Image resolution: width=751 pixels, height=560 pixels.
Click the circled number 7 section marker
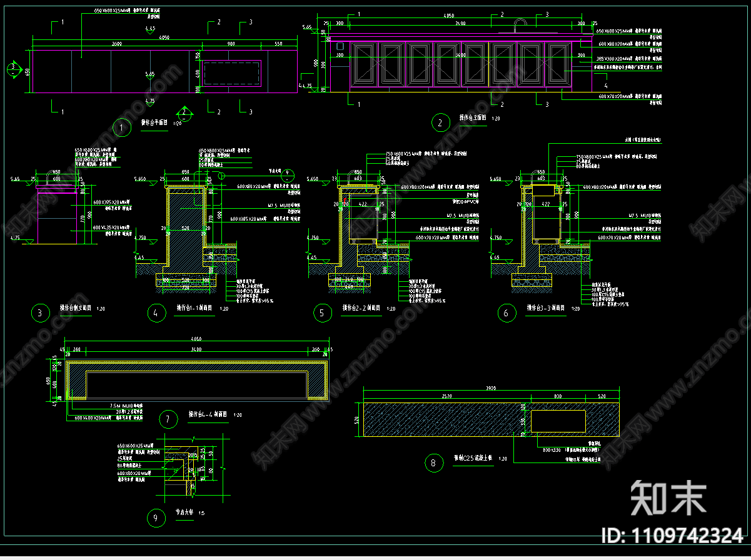click(x=168, y=419)
